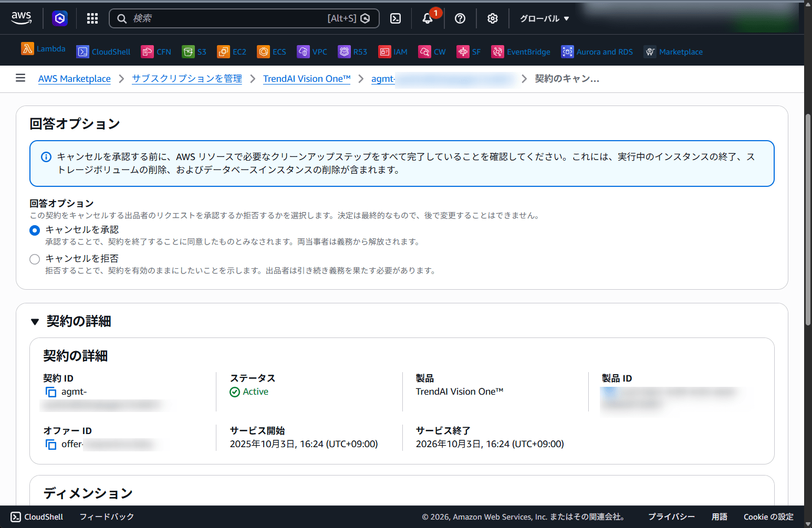
Task: Open the グローバル region selector
Action: (x=543, y=18)
